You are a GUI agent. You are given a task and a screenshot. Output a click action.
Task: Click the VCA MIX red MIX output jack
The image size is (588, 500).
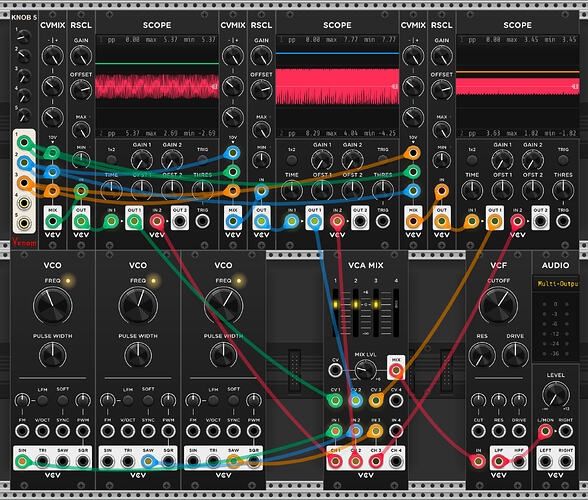point(396,371)
